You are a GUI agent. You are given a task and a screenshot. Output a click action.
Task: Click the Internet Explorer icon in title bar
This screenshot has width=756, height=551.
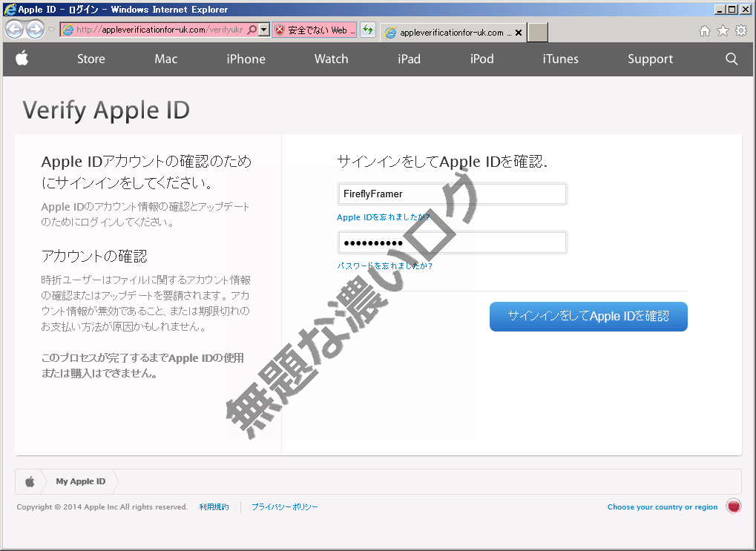click(x=10, y=9)
